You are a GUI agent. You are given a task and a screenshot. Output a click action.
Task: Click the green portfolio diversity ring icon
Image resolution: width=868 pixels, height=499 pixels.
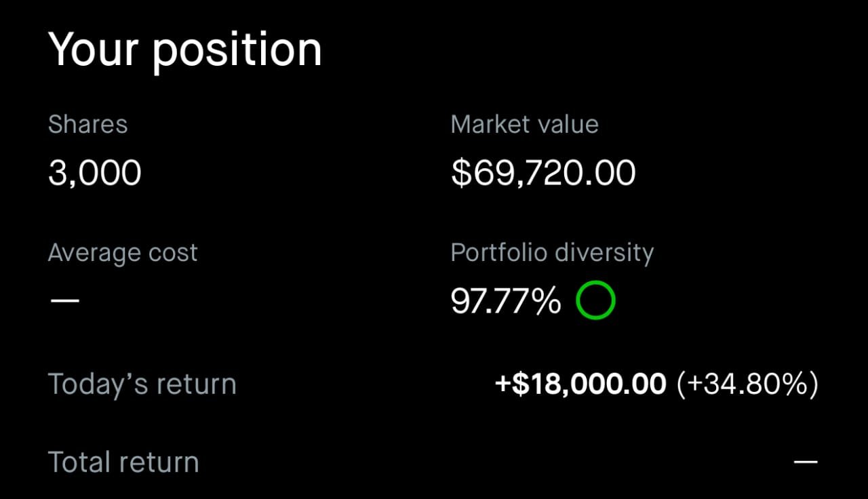[595, 300]
